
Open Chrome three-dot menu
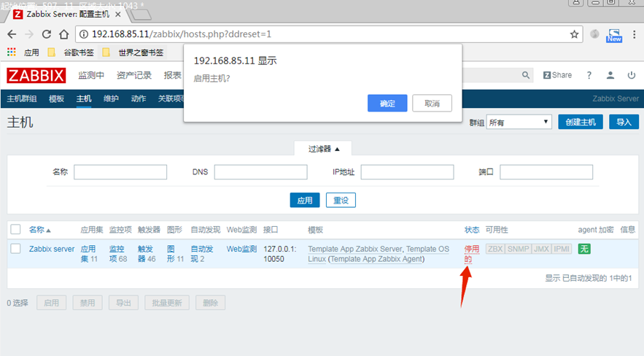pyautogui.click(x=635, y=34)
